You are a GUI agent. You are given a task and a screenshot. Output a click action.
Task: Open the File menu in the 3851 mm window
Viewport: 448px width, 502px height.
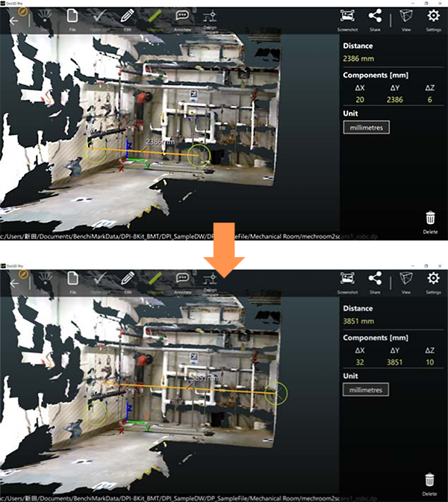coord(72,282)
